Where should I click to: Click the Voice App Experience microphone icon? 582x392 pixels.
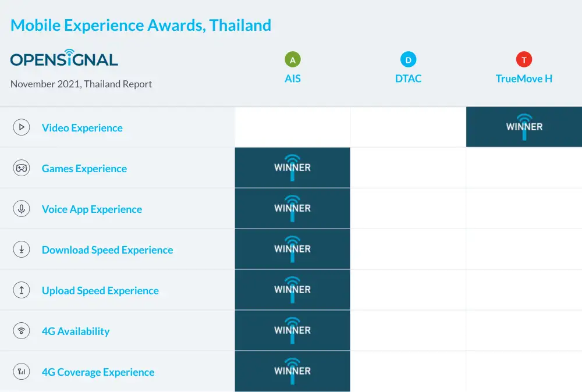(22, 209)
